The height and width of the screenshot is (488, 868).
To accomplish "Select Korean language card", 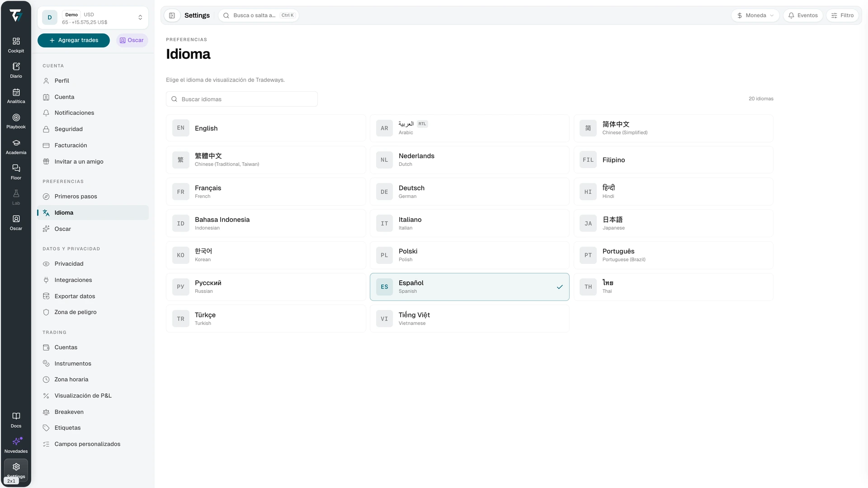I will click(266, 255).
